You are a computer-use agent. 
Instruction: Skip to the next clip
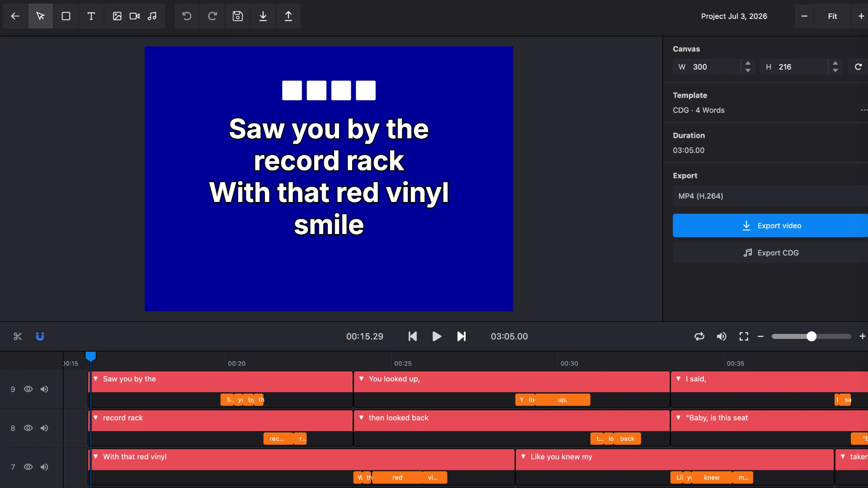(x=461, y=337)
